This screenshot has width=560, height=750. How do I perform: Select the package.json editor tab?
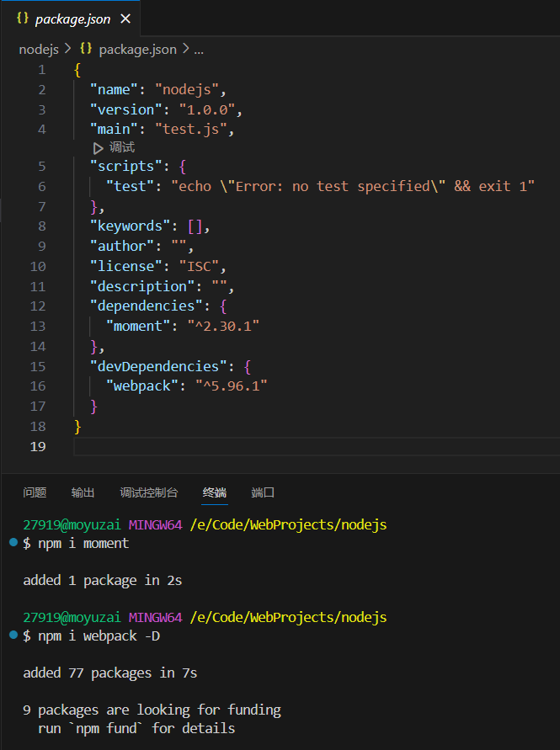(x=71, y=19)
